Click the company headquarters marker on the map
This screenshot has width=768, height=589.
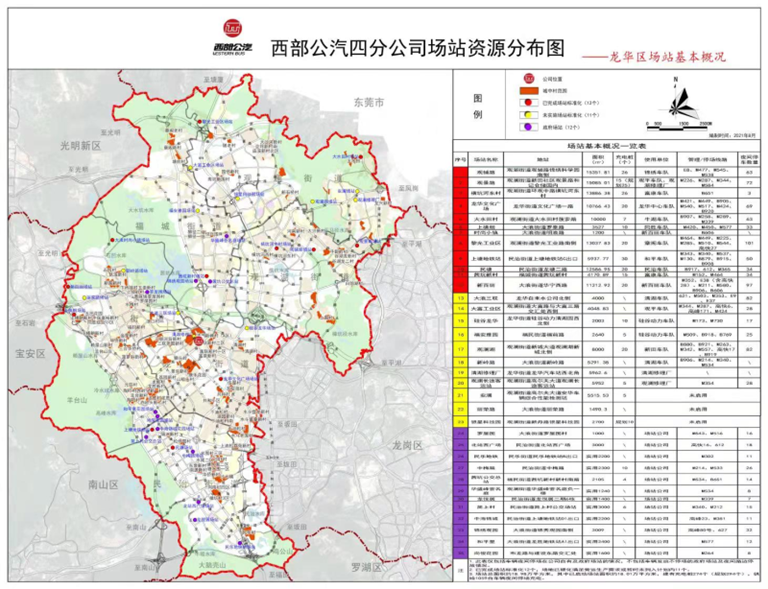tap(198, 341)
